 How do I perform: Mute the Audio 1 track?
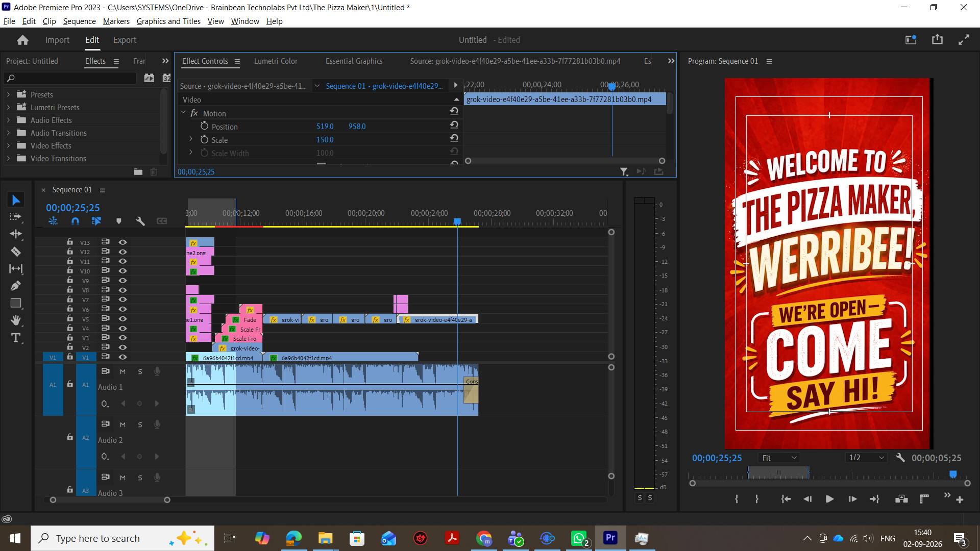pyautogui.click(x=122, y=371)
